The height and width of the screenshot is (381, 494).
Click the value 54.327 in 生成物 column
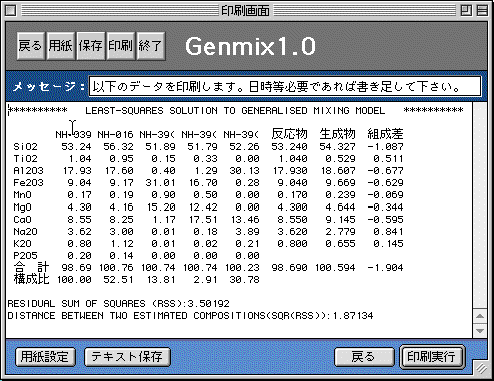(x=337, y=147)
